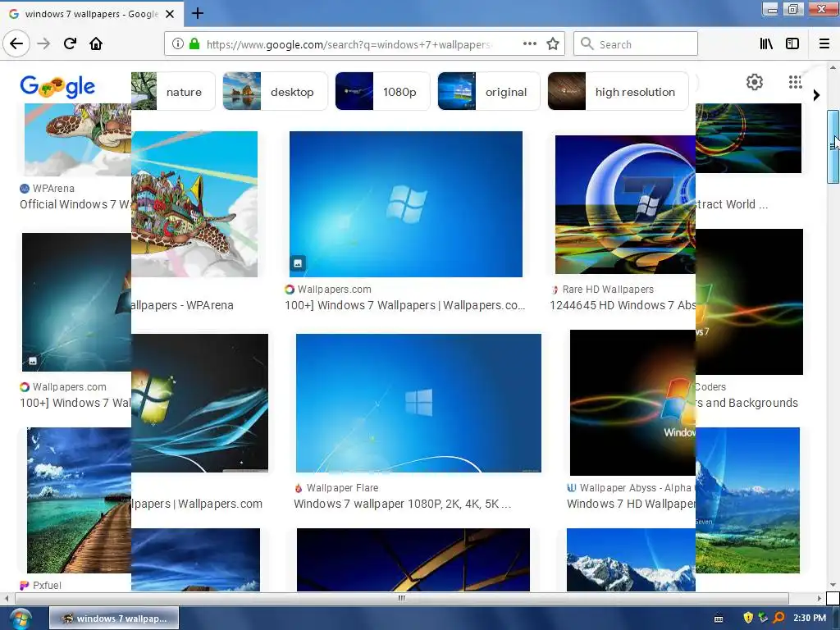840x630 pixels.
Task: Open the dark Windows flag swirl image
Action: coord(200,403)
